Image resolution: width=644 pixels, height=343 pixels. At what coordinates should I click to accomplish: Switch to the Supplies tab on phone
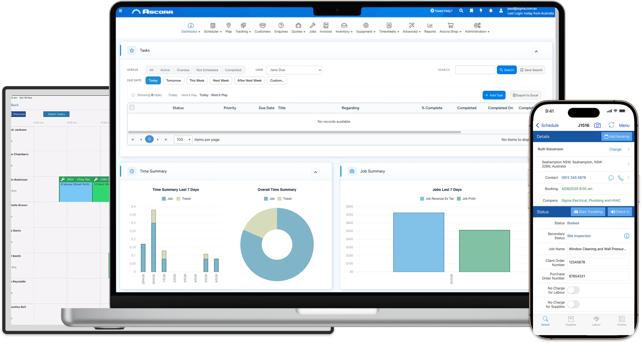(571, 321)
